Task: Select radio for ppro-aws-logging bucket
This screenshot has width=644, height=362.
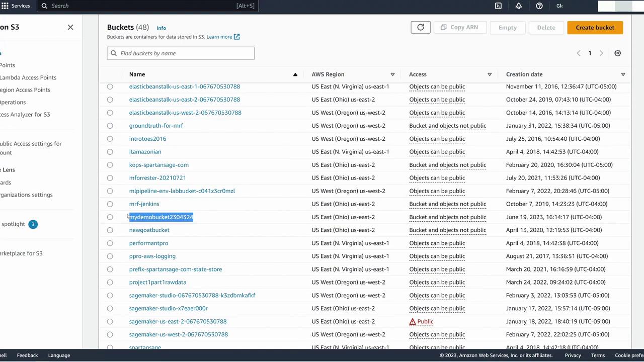Action: click(110, 256)
